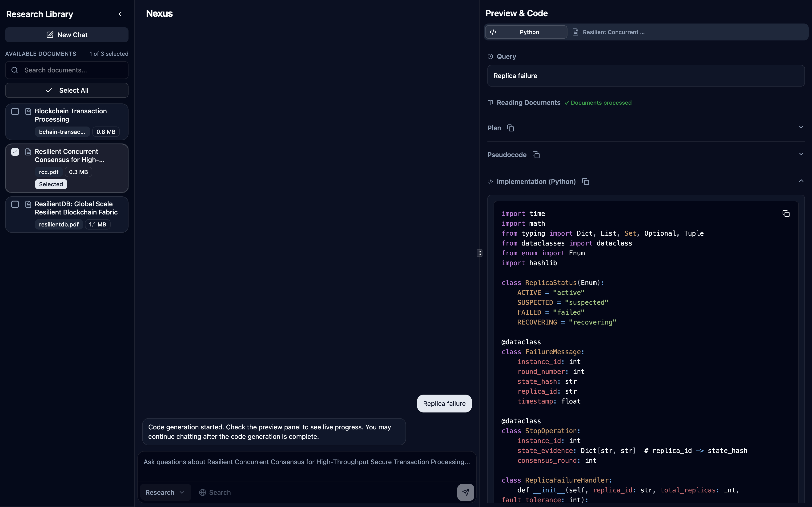Expand the Pseudocode section chevron
This screenshot has width=812, height=507.
(x=801, y=154)
